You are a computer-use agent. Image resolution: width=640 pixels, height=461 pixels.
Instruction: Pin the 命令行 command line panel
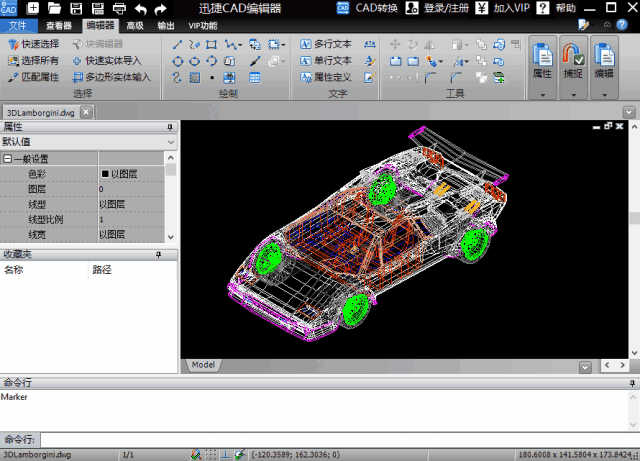click(632, 383)
